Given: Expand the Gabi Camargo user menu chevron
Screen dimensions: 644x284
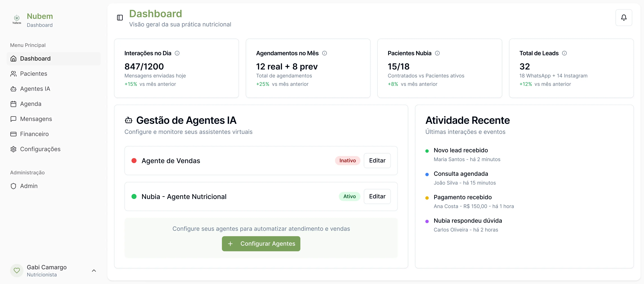Looking at the screenshot, I should [94, 270].
